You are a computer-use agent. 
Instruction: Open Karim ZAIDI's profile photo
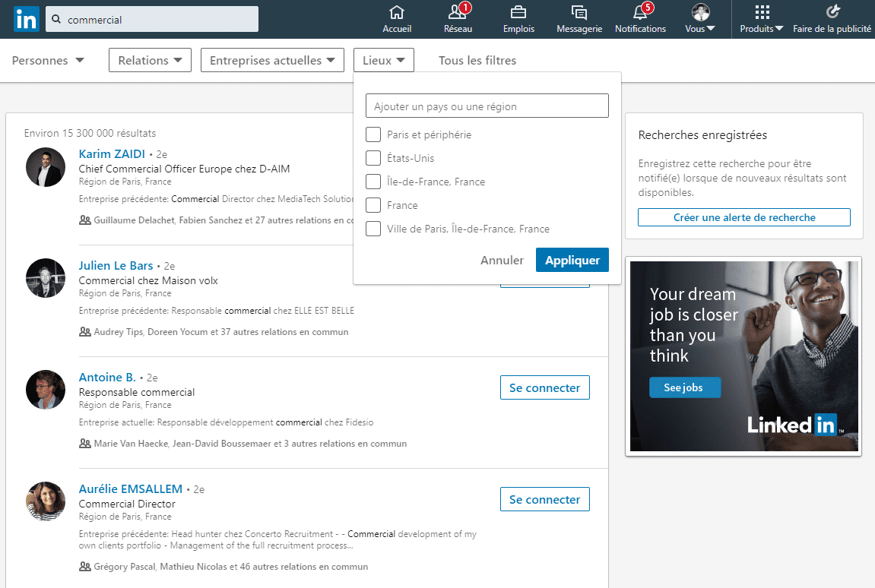click(46, 167)
